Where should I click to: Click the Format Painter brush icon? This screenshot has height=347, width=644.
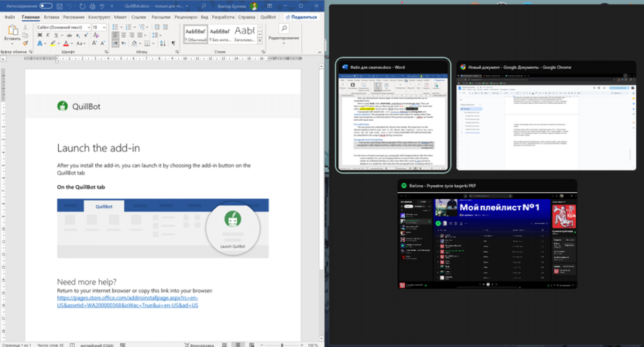coord(26,43)
